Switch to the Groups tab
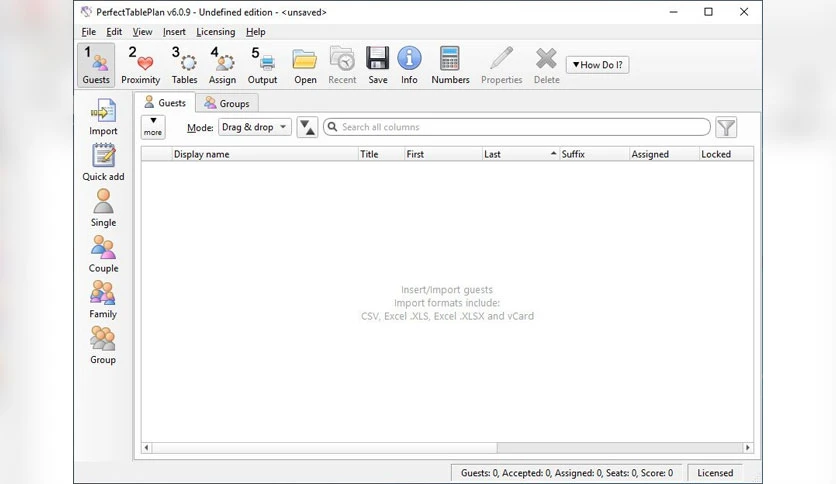This screenshot has height=484, width=836. 227,103
